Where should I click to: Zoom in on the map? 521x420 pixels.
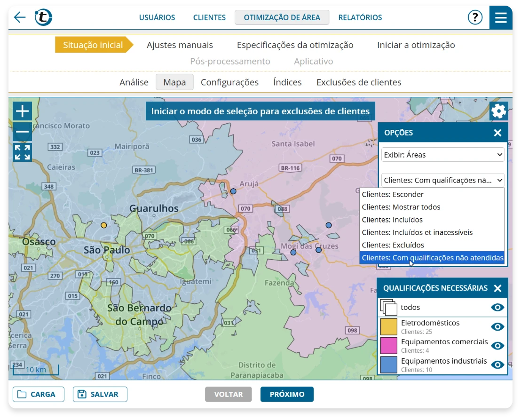(x=22, y=111)
